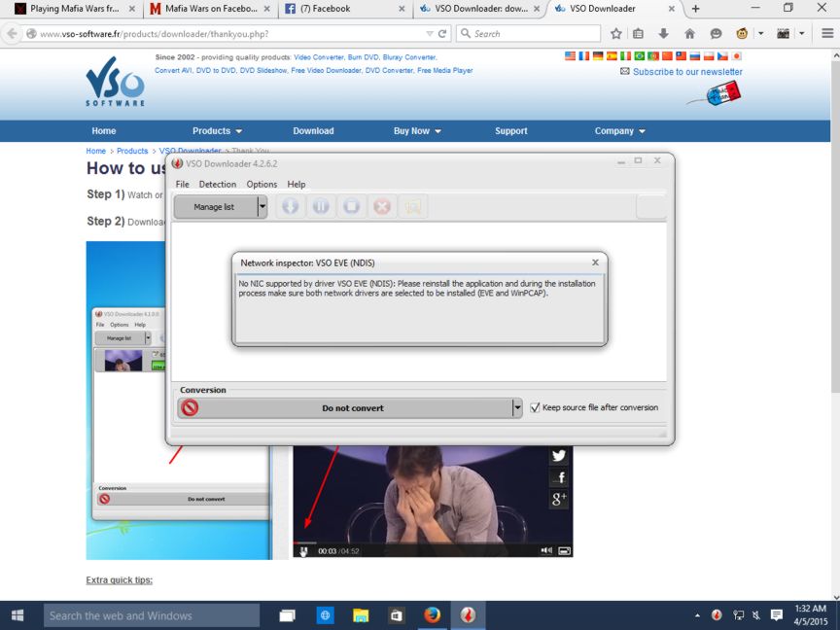Open Task View from the taskbar

(287, 615)
